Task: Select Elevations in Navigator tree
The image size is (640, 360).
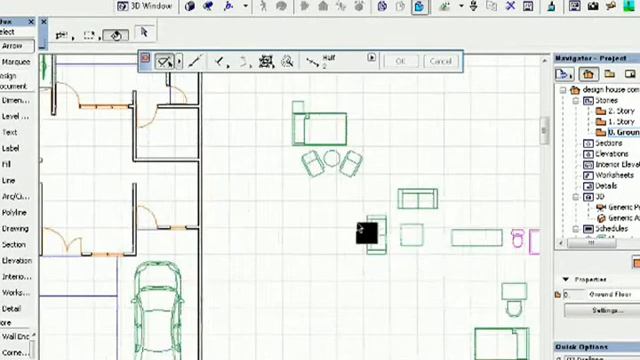Action: click(606, 154)
